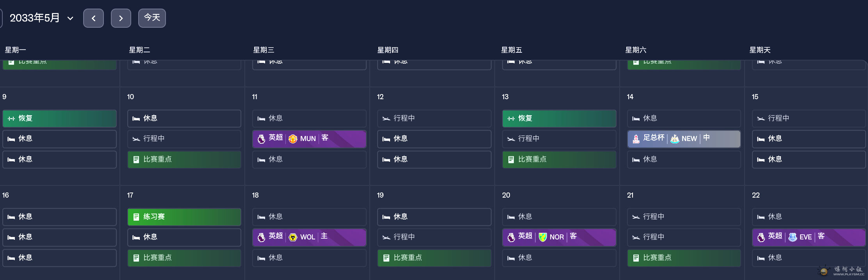Viewport: 868px width, 280px height.
Task: Open 比赛重点 session on day 19
Action: coord(434,258)
